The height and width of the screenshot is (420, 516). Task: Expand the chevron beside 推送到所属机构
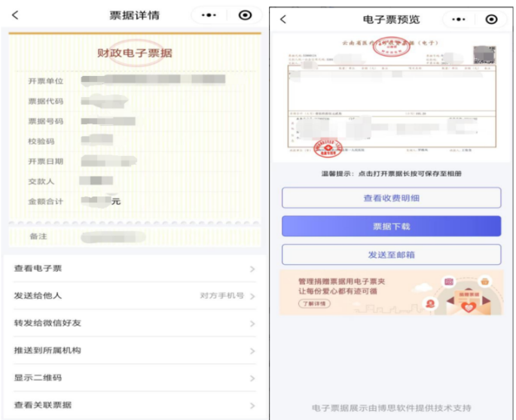[252, 351]
